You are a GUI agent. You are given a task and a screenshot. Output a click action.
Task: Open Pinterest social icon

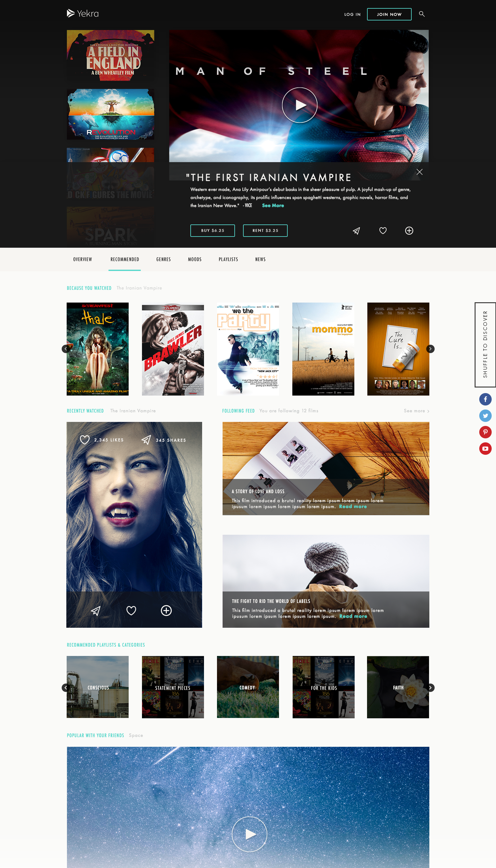click(485, 432)
